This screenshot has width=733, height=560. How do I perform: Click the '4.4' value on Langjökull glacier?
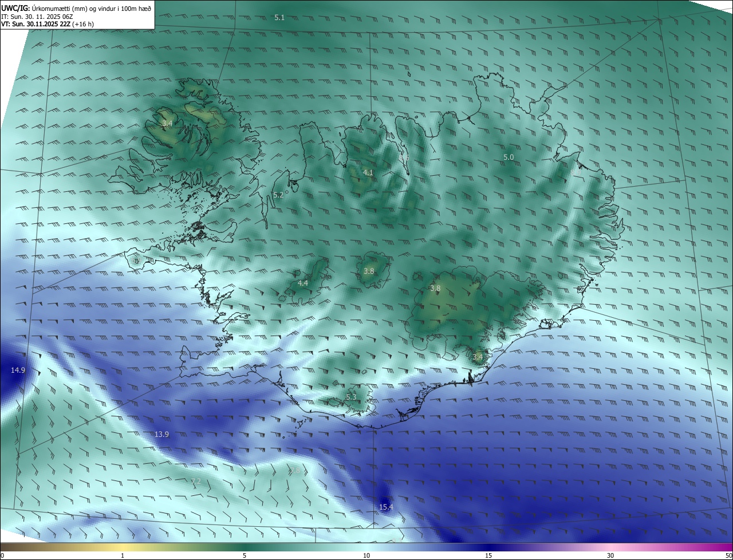point(303,283)
